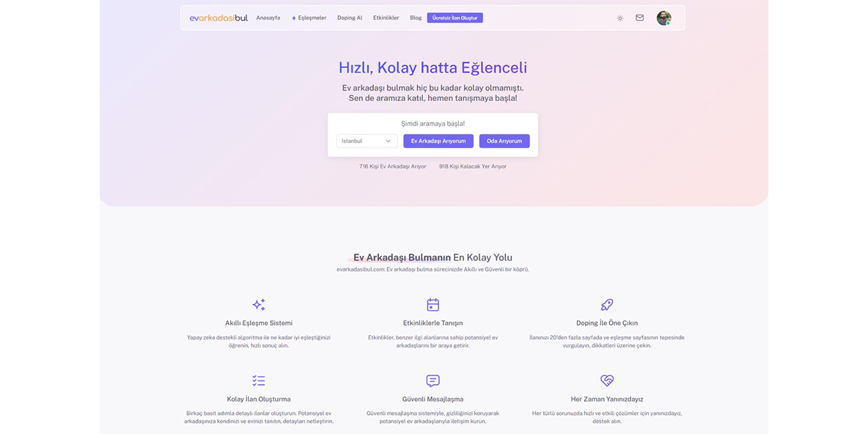The width and height of the screenshot is (868, 434).
Task: Click the Oda Arıyorum button
Action: click(504, 141)
